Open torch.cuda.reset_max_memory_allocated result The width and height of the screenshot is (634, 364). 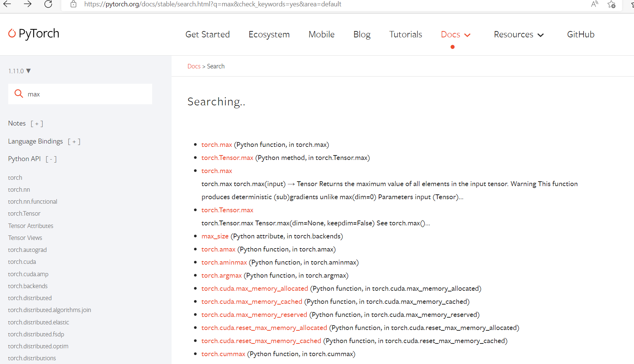coord(264,328)
